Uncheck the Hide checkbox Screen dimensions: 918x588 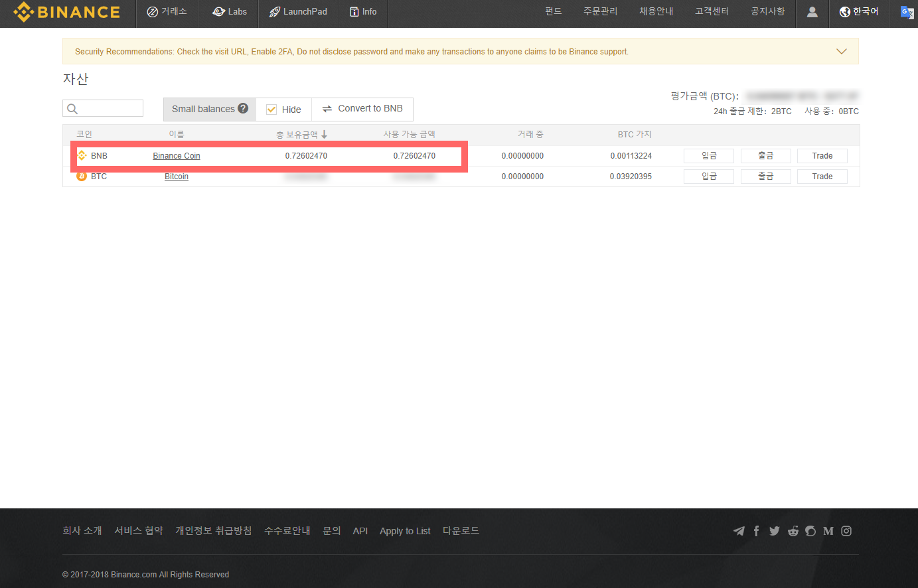[271, 109]
